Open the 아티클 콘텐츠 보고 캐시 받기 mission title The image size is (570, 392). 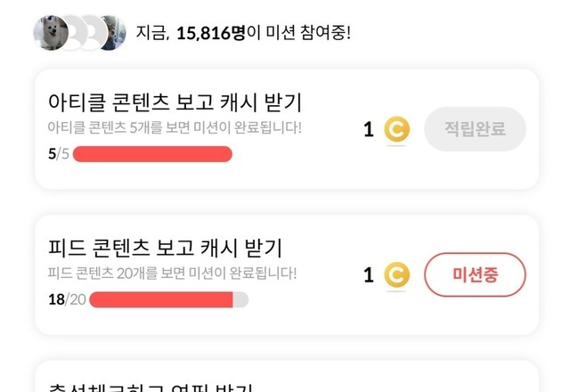point(176,101)
